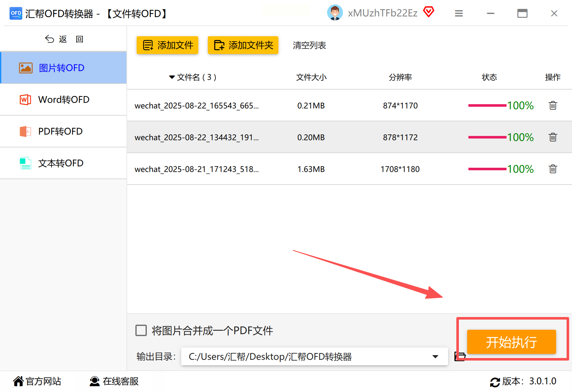Click 添加文件夹 button
Viewport: 572px width, 392px height.
tap(243, 45)
